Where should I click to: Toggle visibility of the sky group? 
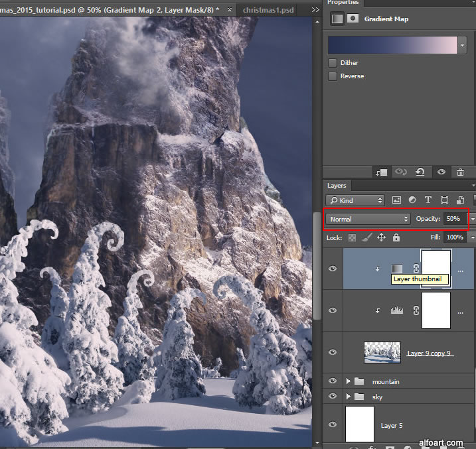click(333, 397)
